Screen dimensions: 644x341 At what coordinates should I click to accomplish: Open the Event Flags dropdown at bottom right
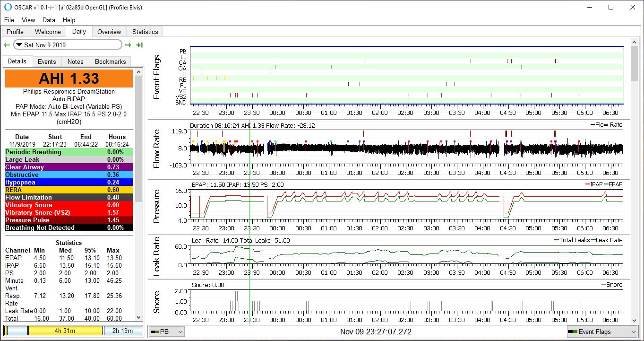tap(602, 332)
